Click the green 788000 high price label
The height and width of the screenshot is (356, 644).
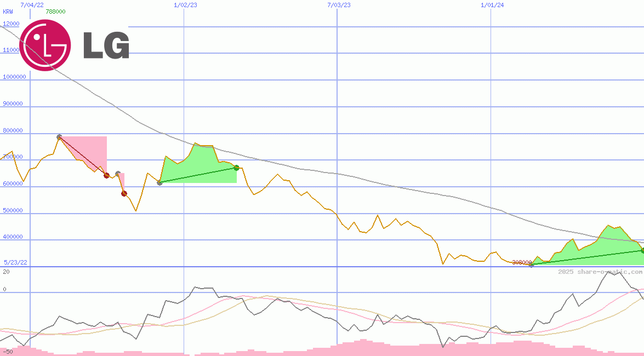click(x=55, y=12)
